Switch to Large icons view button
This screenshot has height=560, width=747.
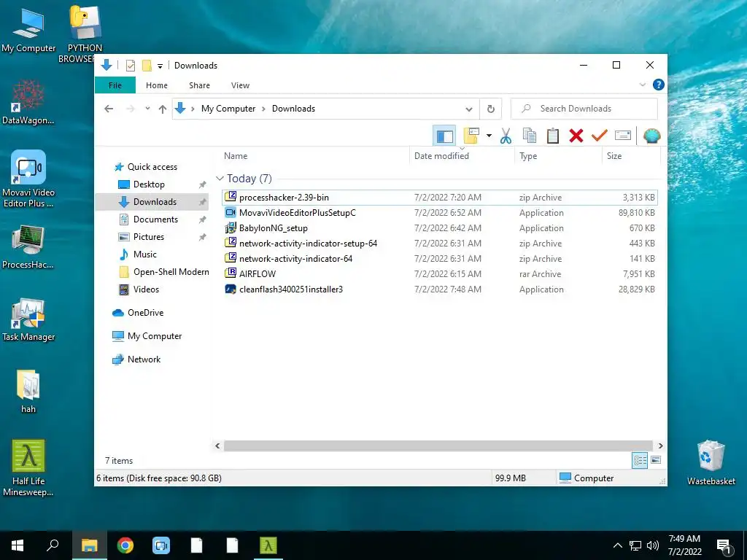(x=656, y=460)
